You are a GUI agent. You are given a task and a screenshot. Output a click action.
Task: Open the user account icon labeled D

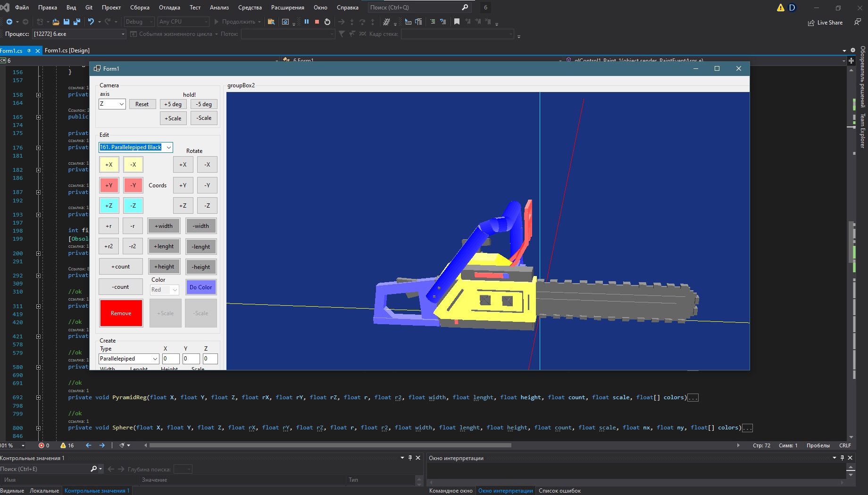792,8
